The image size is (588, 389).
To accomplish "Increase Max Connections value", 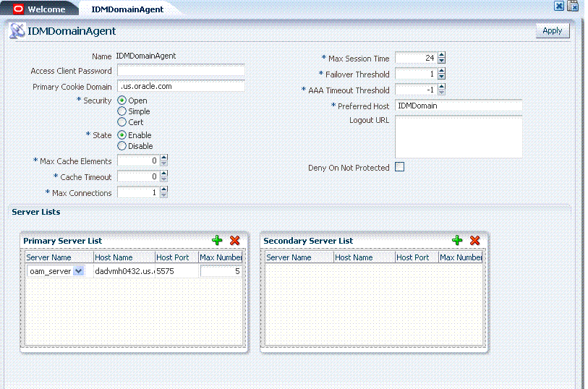I will [x=164, y=189].
